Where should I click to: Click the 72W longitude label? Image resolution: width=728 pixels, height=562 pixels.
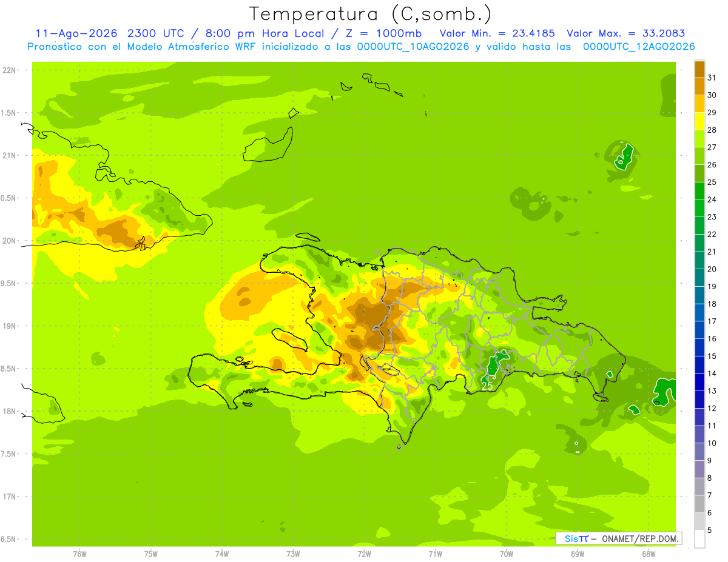pyautogui.click(x=364, y=554)
